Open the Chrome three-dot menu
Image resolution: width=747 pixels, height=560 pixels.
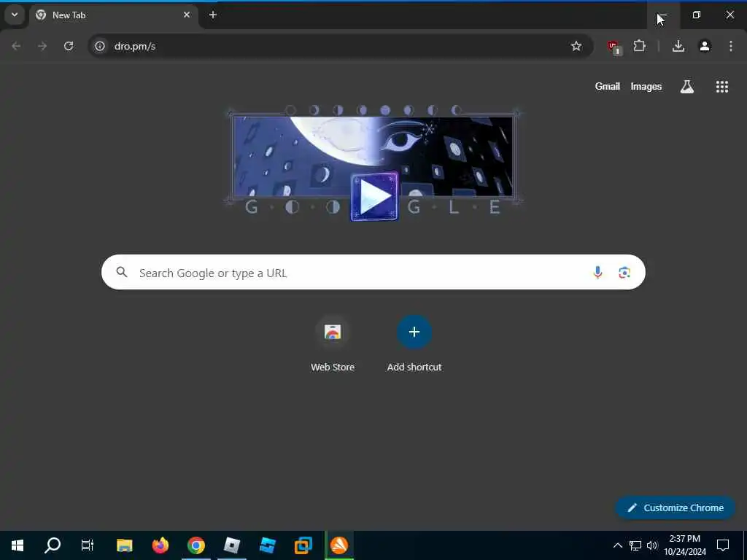731,46
